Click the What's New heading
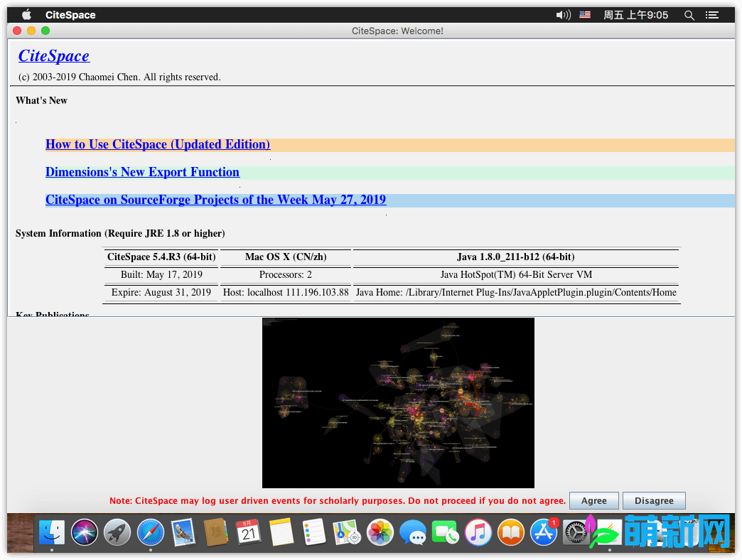Screen dimensions: 742x560 tap(42, 100)
